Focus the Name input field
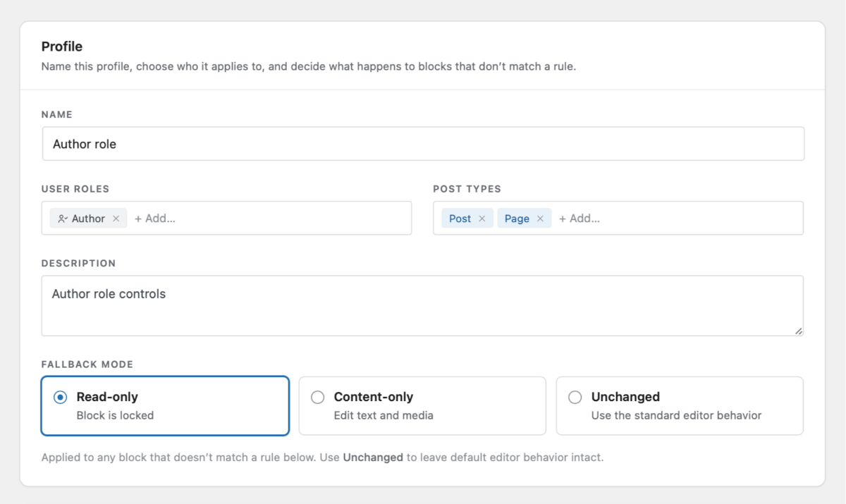 pyautogui.click(x=423, y=144)
